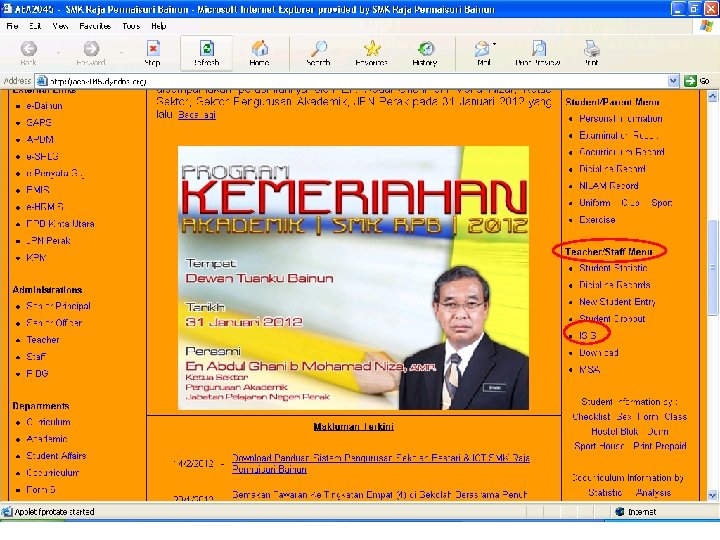The width and height of the screenshot is (720, 540).
Task: Open the Examination Result link
Action: coord(619,135)
